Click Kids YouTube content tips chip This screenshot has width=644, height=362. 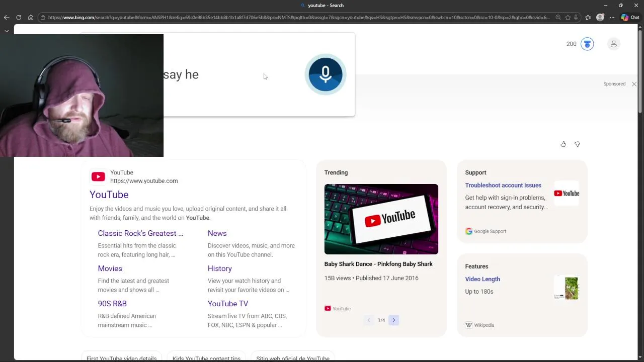[206, 357]
